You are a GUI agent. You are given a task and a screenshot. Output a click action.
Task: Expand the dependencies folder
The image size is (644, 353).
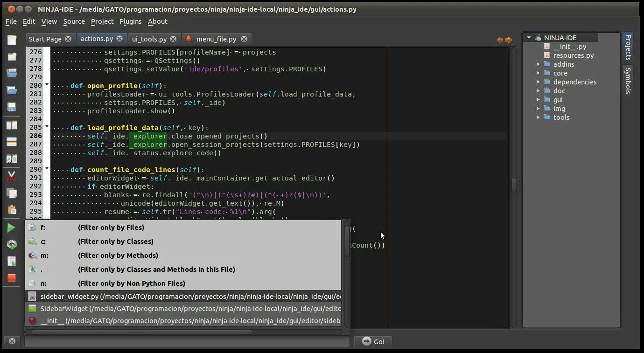pyautogui.click(x=538, y=82)
